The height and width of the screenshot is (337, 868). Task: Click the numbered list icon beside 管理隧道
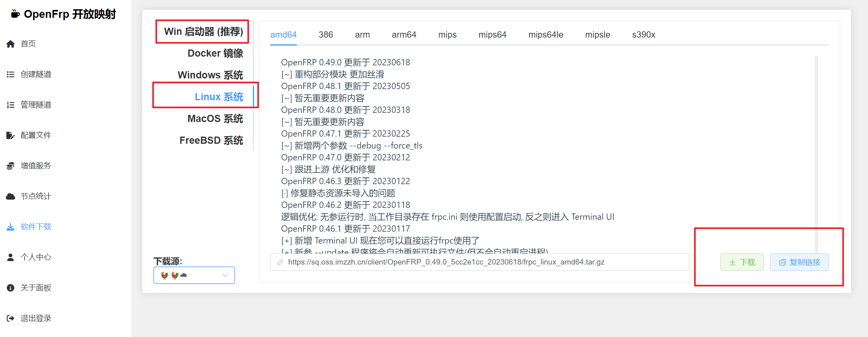click(11, 105)
